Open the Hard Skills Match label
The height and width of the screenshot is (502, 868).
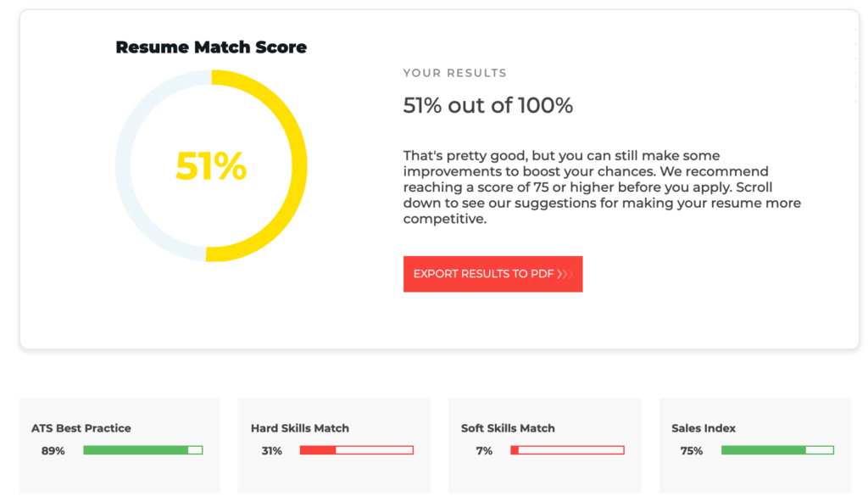click(x=300, y=428)
